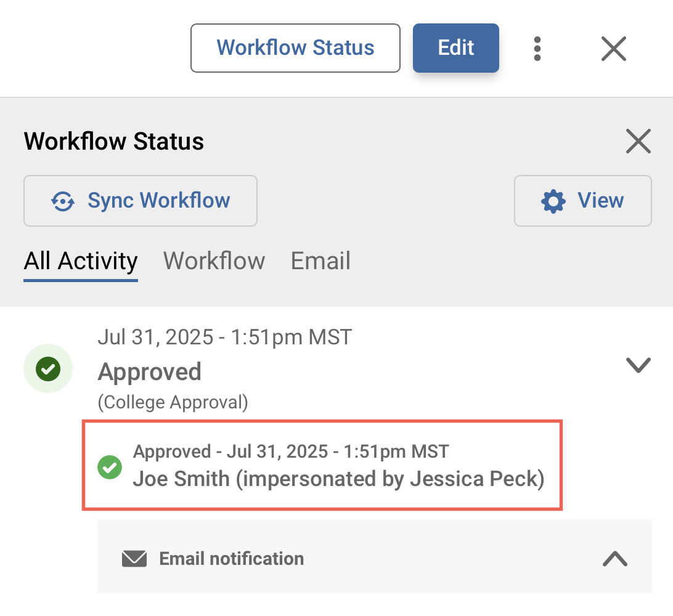Select the All Activity tab
The image size is (673, 616).
click(80, 261)
